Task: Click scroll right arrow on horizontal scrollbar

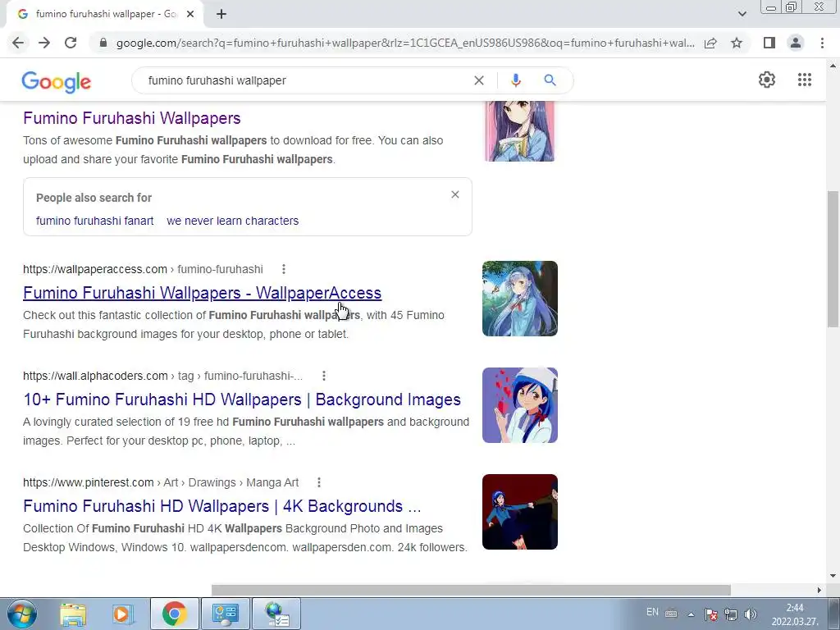Action: pos(819,590)
